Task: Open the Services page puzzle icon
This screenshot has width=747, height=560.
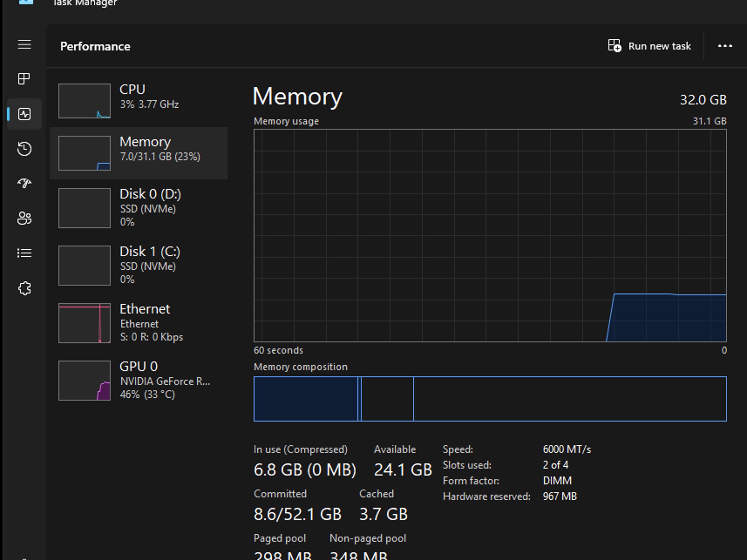Action: 24,288
